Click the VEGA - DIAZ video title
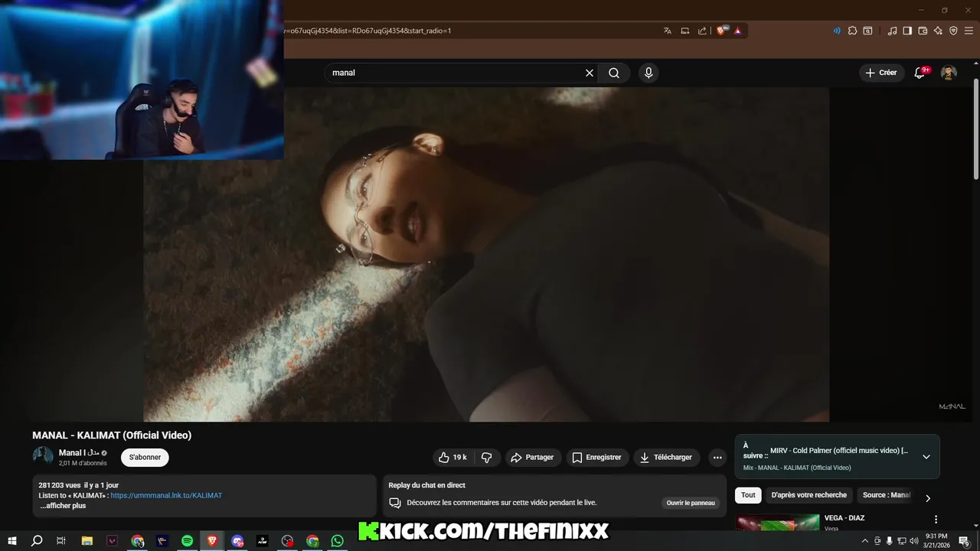The height and width of the screenshot is (551, 980). 844,518
